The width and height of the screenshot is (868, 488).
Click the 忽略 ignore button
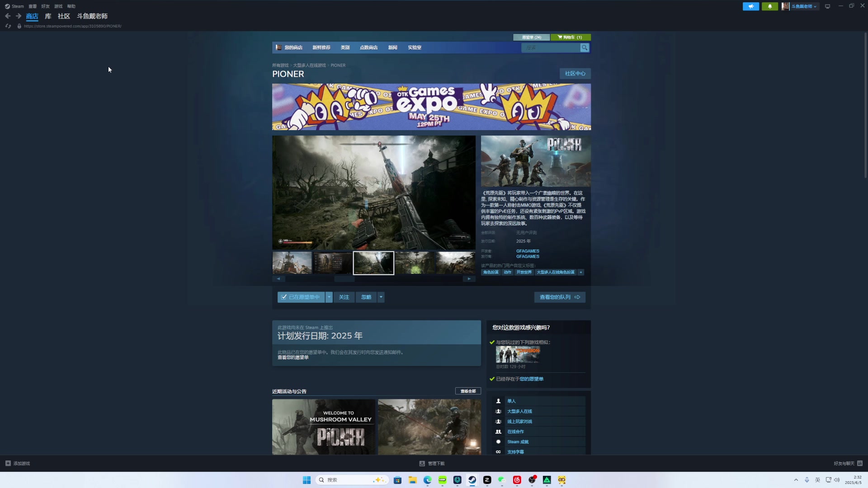366,297
